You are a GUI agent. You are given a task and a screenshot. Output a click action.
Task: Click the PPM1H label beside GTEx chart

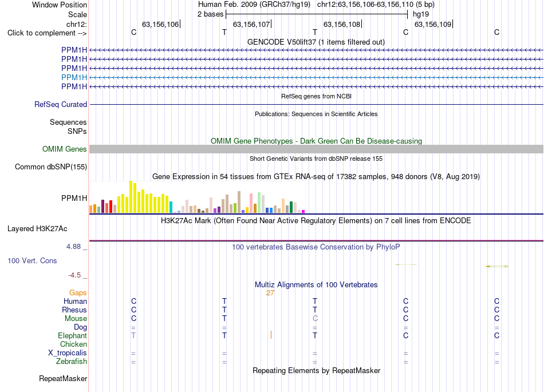[74, 198]
